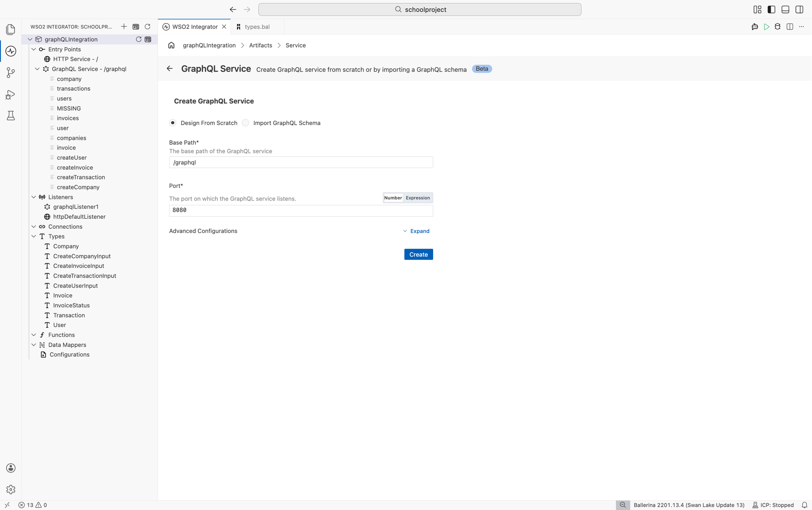Close the WSO2 Integrator tab
This screenshot has height=510, width=812.
coord(224,27)
